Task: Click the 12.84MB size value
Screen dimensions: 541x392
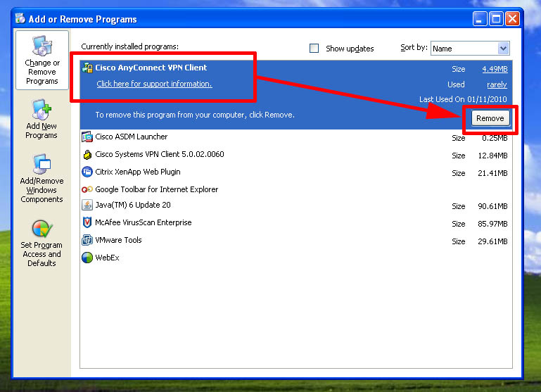Action: tap(492, 156)
